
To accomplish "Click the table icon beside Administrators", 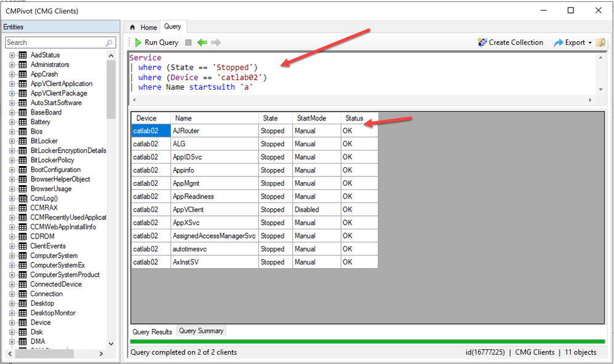I will [x=23, y=65].
